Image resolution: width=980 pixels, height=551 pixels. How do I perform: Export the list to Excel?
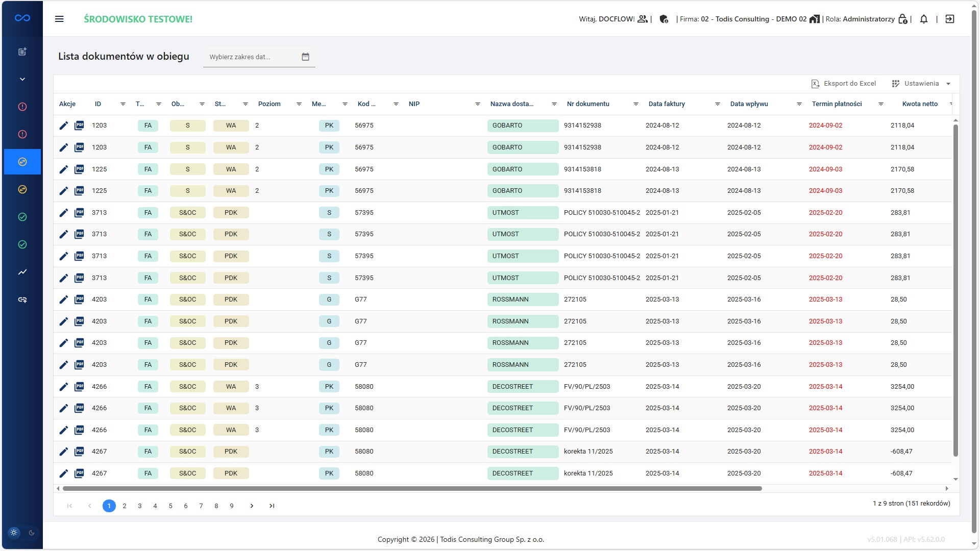pos(844,84)
